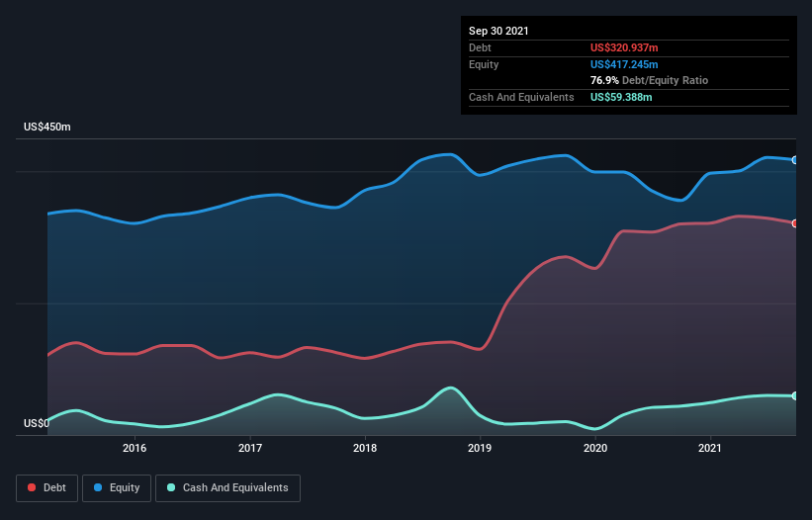The width and height of the screenshot is (812, 520).
Task: Toggle Cash And Equivalents legend button
Action: point(227,488)
